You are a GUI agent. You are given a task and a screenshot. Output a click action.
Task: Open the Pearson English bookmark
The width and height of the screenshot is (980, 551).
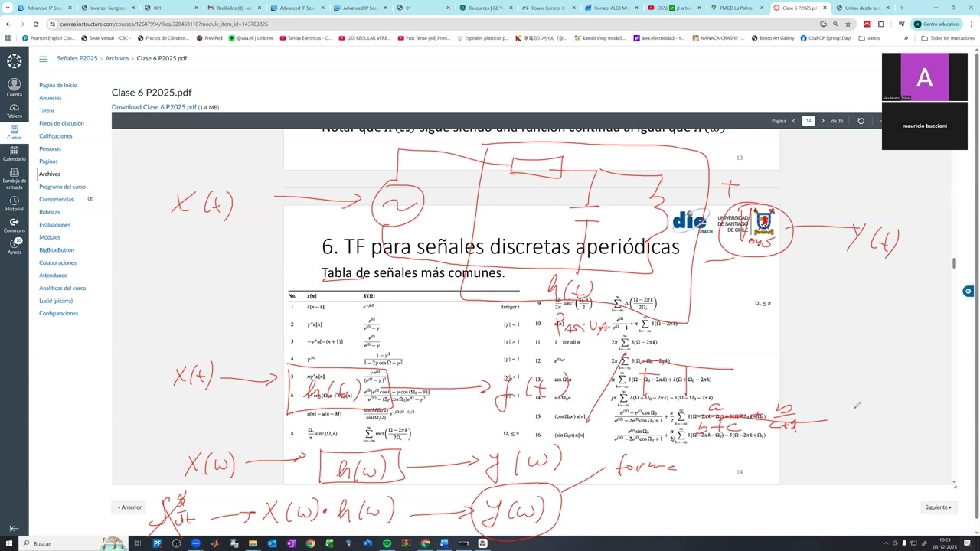pos(48,38)
